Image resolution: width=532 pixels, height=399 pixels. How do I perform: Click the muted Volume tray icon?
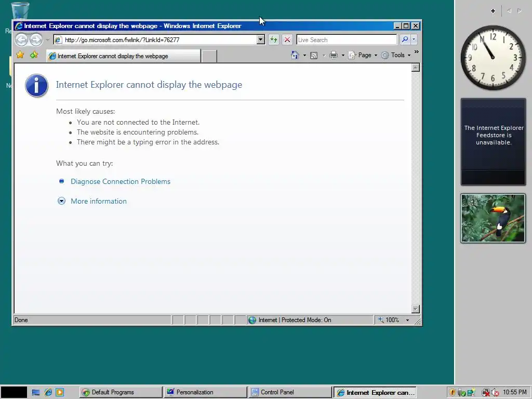coord(495,393)
